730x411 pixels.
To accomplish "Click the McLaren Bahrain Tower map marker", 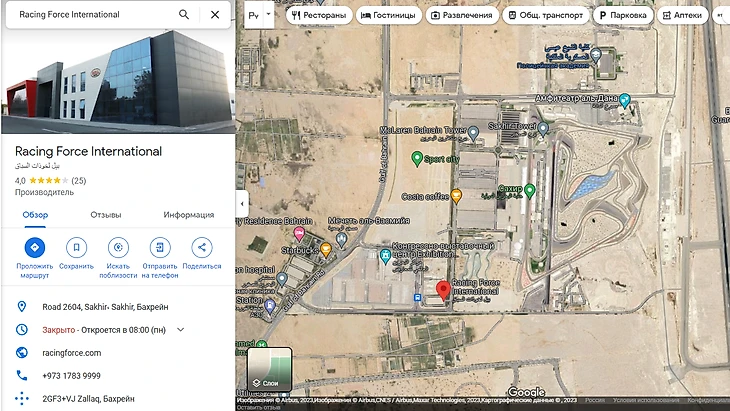I will point(473,133).
